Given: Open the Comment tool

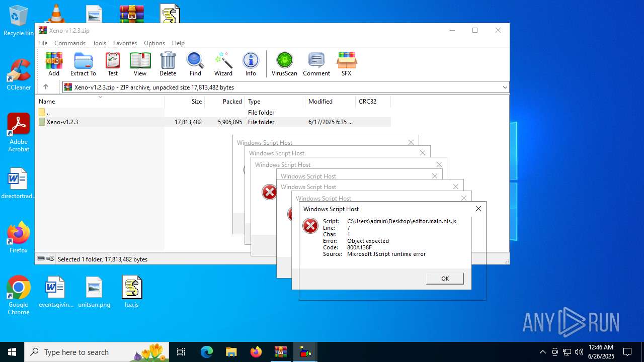Looking at the screenshot, I should pos(316,64).
